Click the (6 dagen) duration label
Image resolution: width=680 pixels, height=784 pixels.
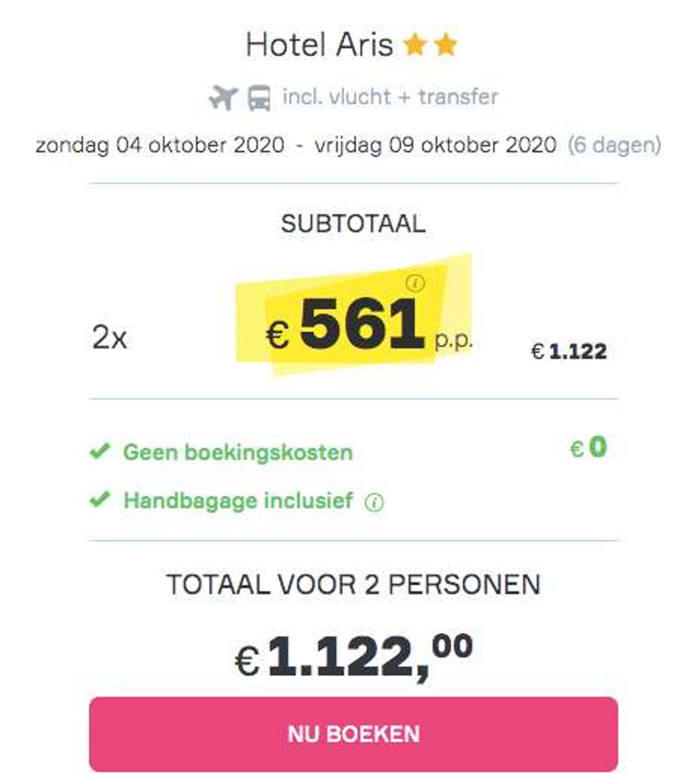[614, 145]
